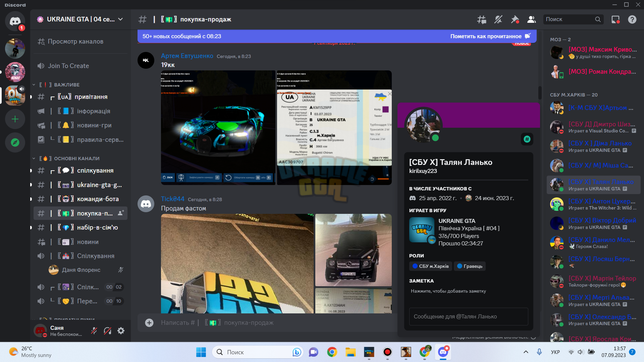Image resolution: width=644 pixels, height=362 pixels.
Task: Click the note field in profile popup
Action: 469,291
